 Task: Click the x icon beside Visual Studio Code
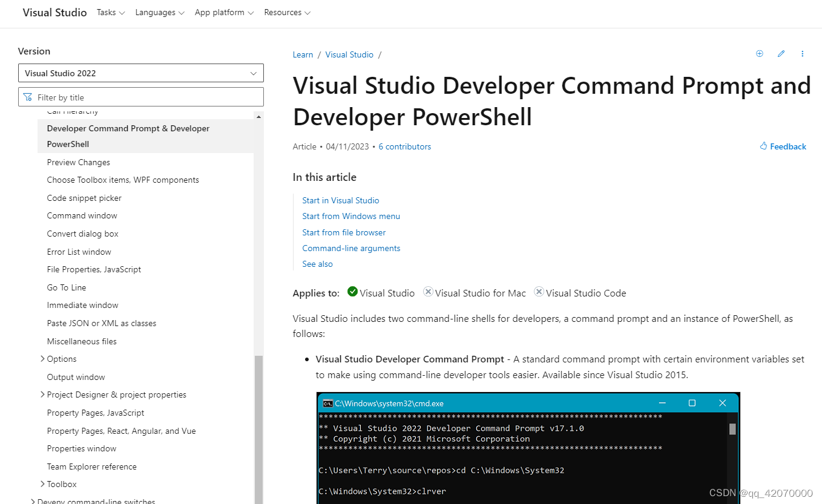pos(539,292)
